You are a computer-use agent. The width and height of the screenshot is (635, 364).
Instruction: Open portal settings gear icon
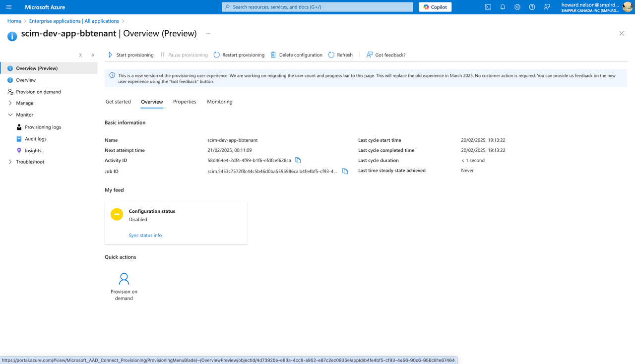coord(517,7)
